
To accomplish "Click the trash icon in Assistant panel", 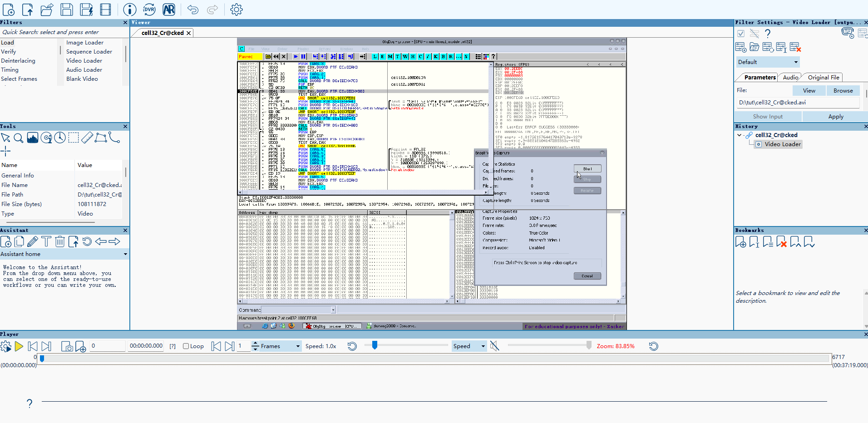I will pos(60,241).
